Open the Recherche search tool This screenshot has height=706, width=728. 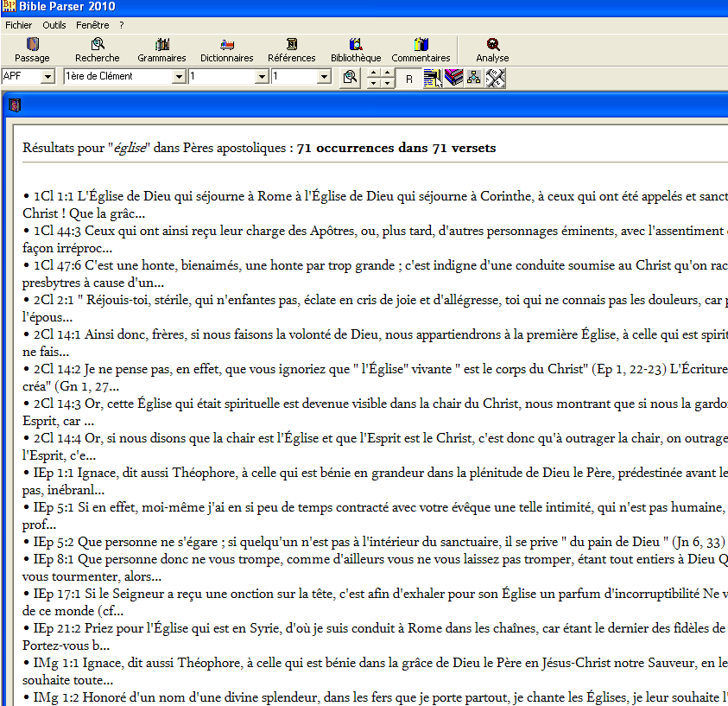click(x=98, y=50)
